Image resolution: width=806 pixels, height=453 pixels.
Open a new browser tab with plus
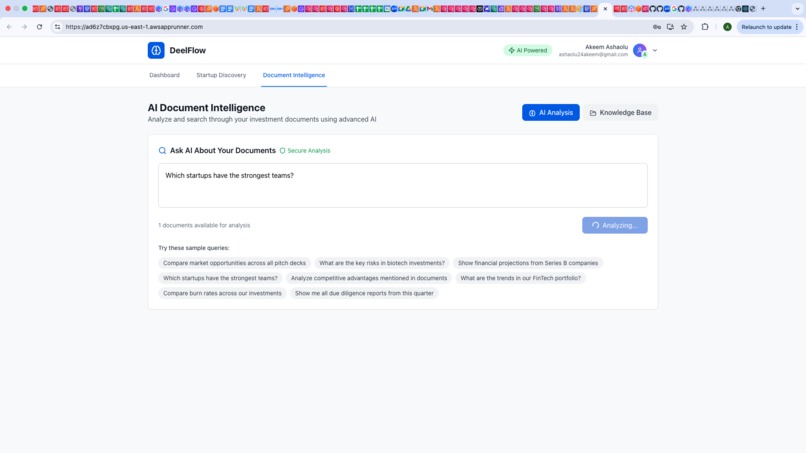point(763,9)
